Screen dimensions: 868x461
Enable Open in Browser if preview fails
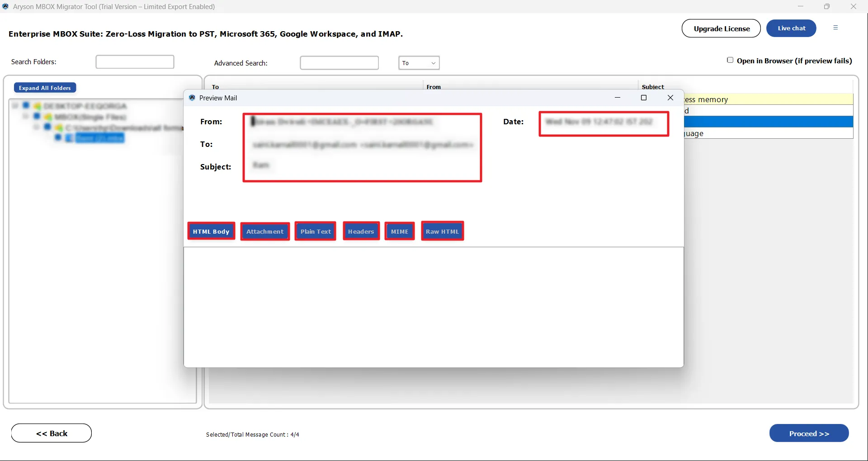[x=730, y=60]
